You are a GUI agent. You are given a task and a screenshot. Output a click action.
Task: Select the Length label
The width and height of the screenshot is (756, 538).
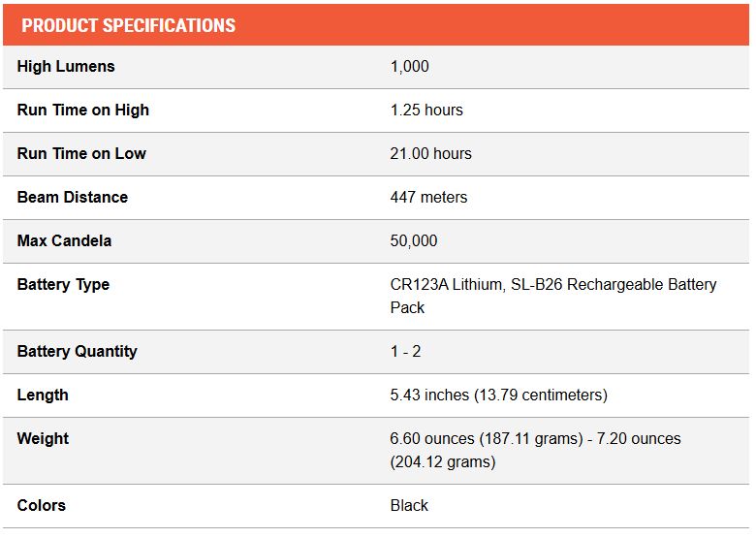(x=43, y=396)
